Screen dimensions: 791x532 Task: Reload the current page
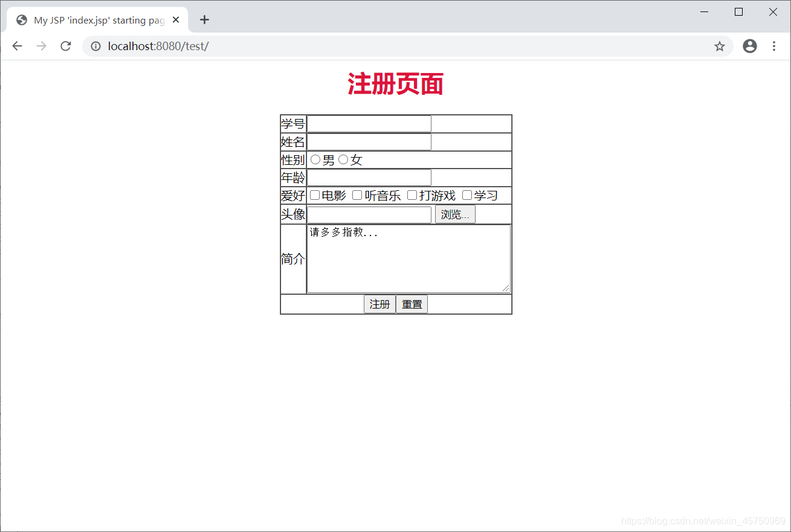(65, 46)
